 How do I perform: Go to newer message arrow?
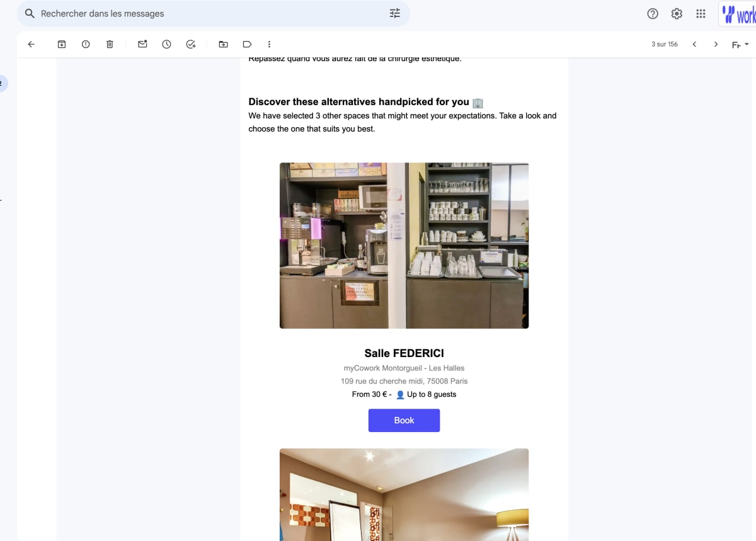694,44
